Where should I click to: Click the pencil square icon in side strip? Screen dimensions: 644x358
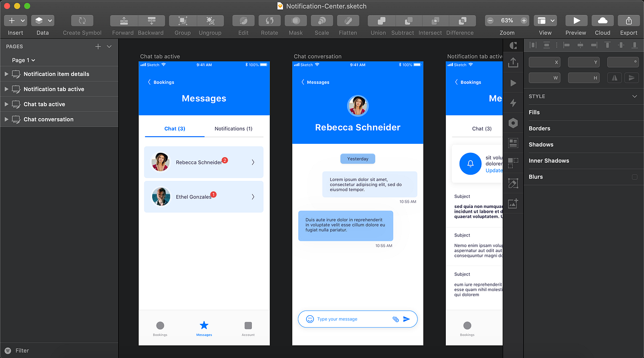tap(513, 183)
